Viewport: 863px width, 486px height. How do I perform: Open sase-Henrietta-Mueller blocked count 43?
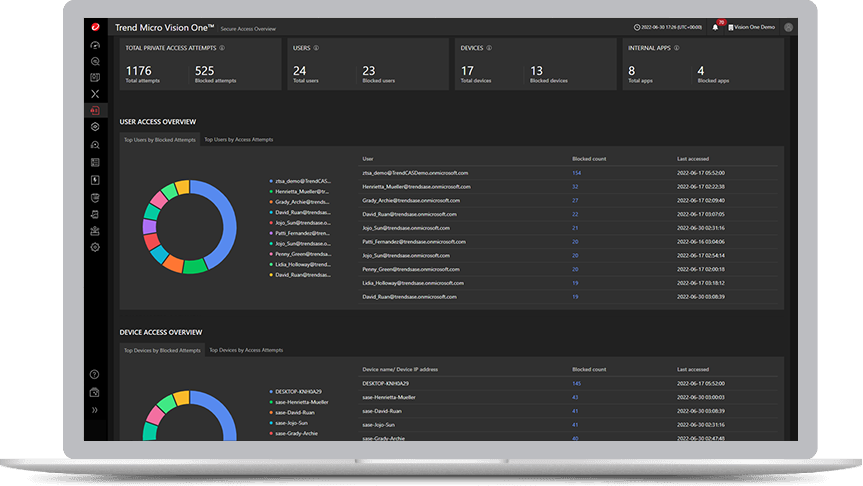(575, 397)
